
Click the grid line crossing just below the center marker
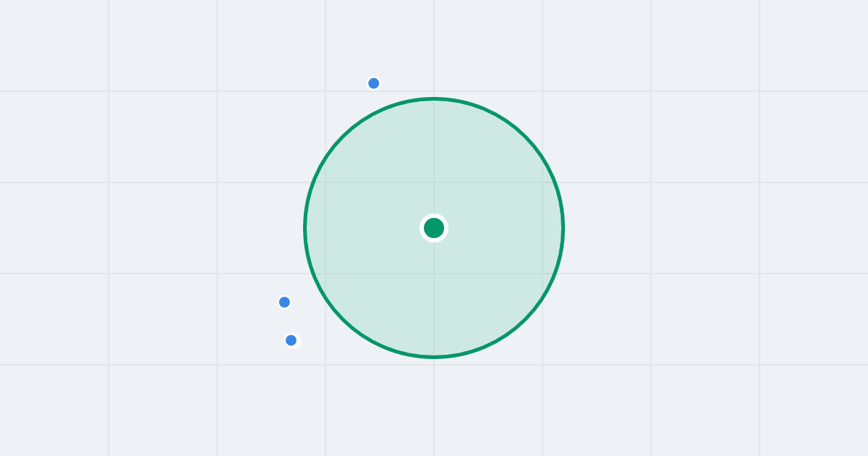click(434, 274)
